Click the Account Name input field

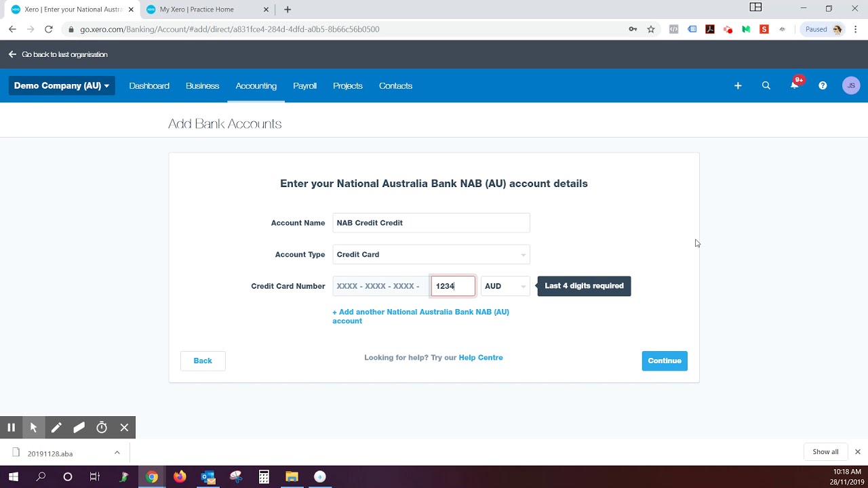point(431,223)
